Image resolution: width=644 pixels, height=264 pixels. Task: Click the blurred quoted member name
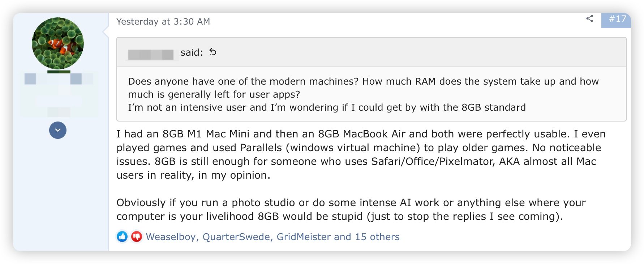pos(151,54)
